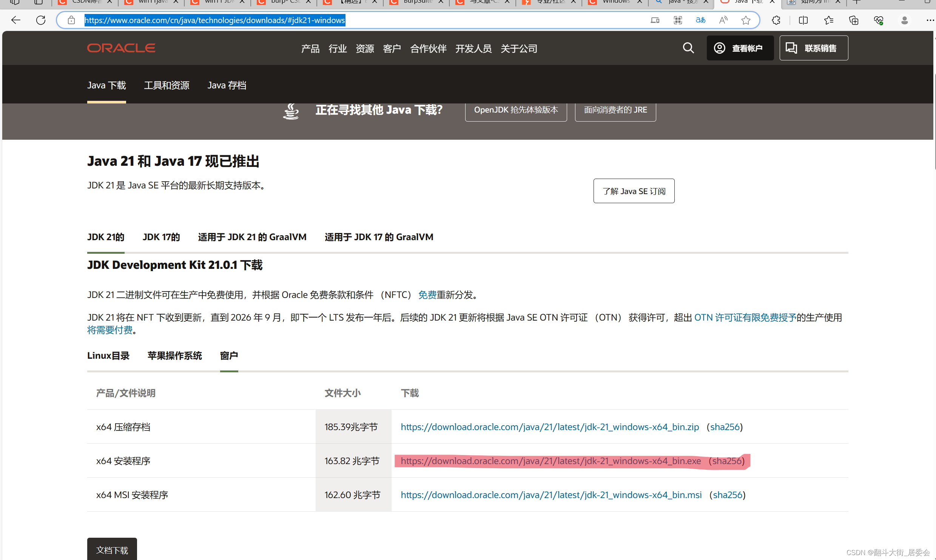Open settings and more ellipsis menu

click(930, 20)
